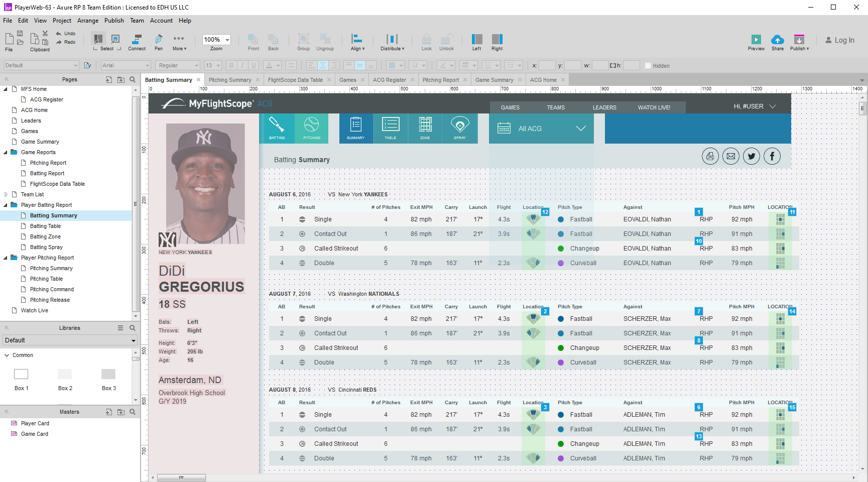Click the Share cloud icon
This screenshot has width=868, height=482.
click(x=777, y=40)
